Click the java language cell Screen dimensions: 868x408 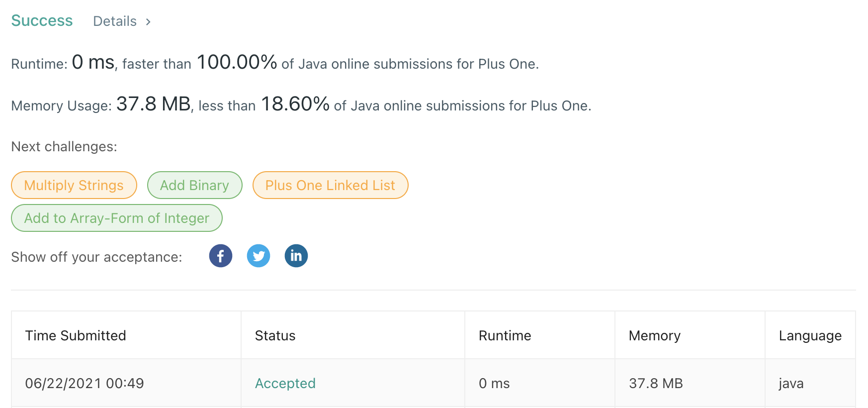(x=791, y=383)
